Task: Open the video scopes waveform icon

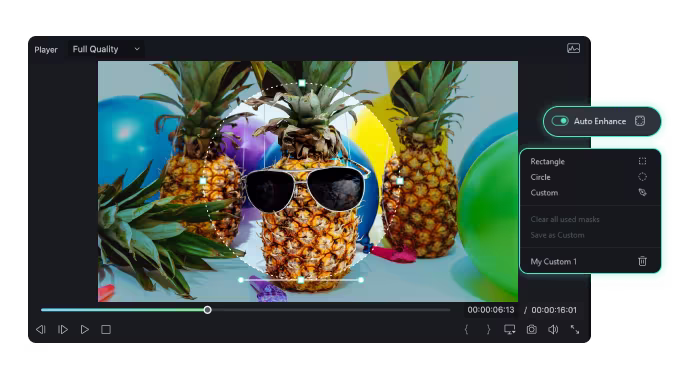Action: point(573,48)
